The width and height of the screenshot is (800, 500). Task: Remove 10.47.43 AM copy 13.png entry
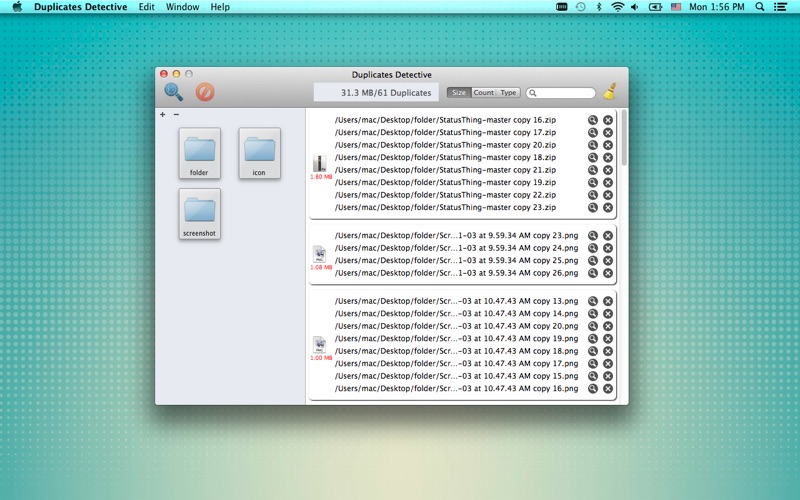click(608, 301)
